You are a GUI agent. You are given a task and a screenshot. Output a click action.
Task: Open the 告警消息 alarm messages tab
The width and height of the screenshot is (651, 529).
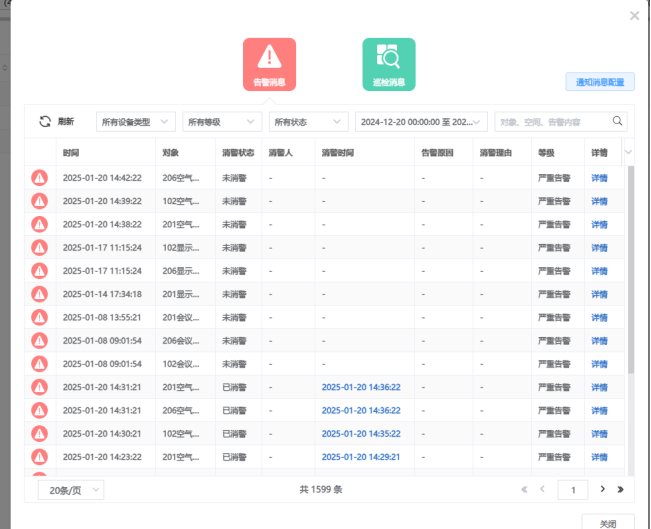[x=269, y=65]
